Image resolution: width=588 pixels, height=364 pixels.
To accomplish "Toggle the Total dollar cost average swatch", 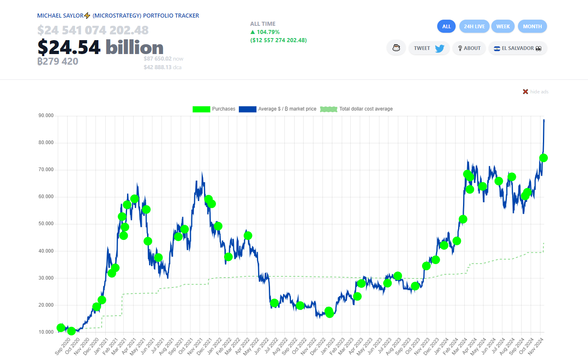I will pos(329,109).
